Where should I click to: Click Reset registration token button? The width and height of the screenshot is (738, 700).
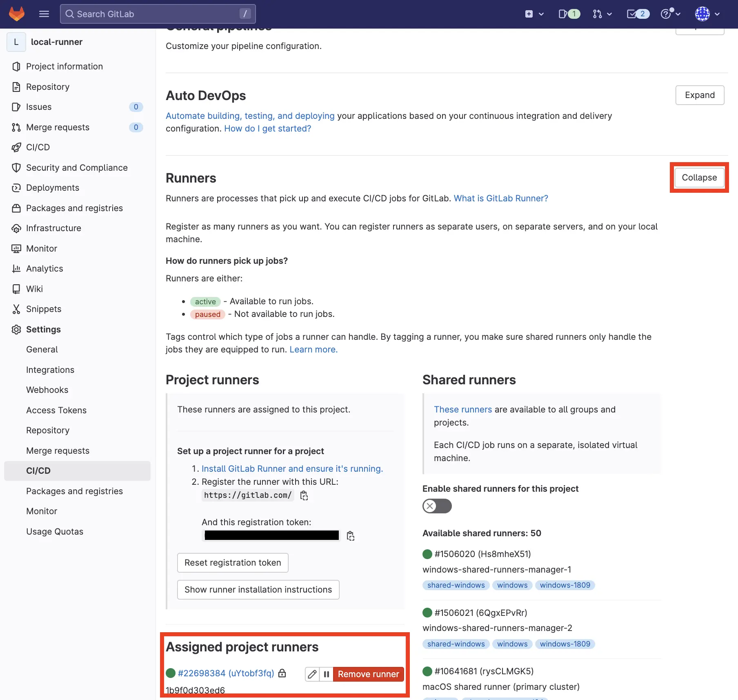(x=233, y=563)
